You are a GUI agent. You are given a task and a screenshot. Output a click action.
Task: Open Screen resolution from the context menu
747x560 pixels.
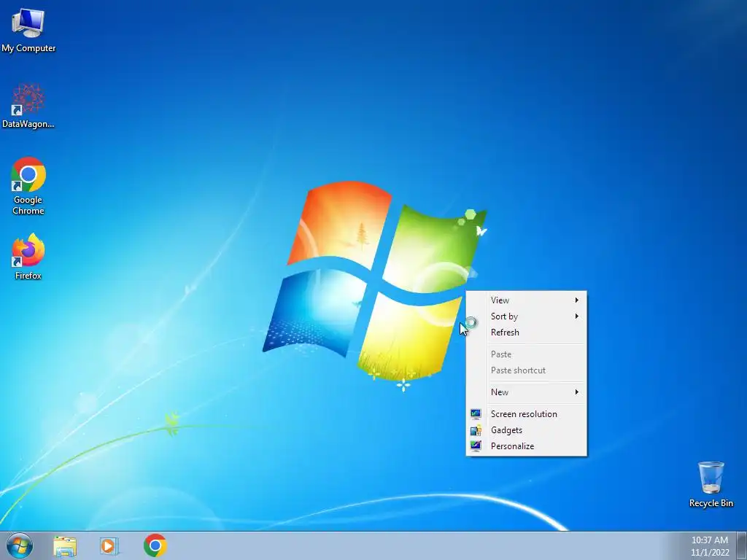[526, 414]
